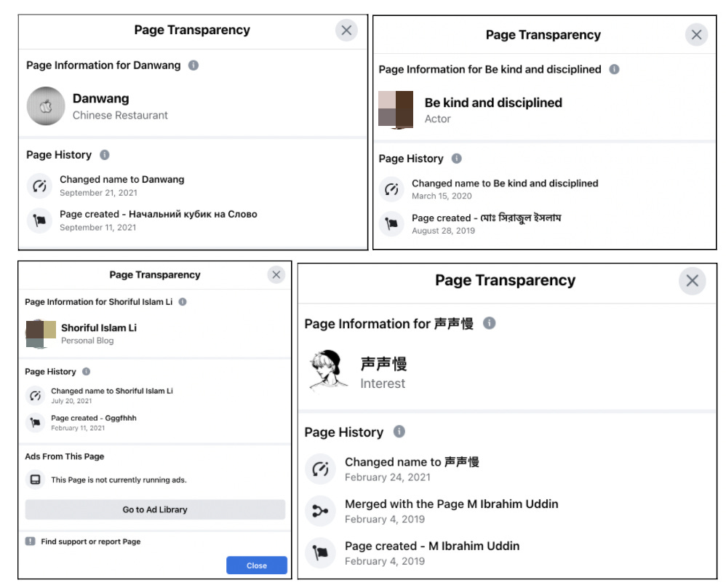The height and width of the screenshot is (588, 726).
Task: Select 'This Page is not currently running ads.' text
Action: tap(119, 480)
